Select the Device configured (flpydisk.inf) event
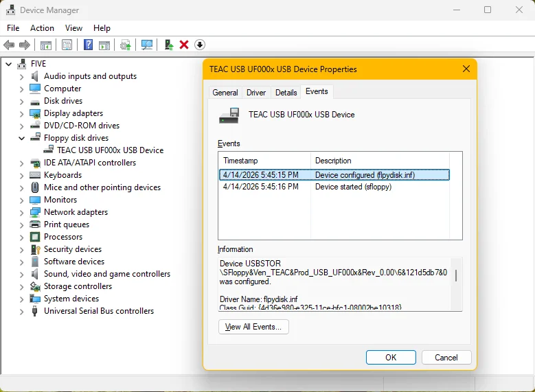This screenshot has width=535, height=392. coord(334,175)
